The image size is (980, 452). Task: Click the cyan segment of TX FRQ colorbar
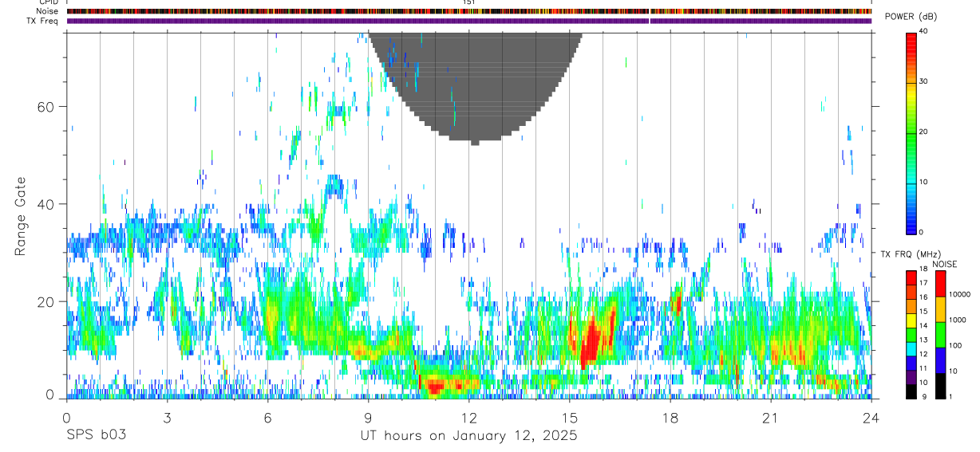pyautogui.click(x=911, y=349)
